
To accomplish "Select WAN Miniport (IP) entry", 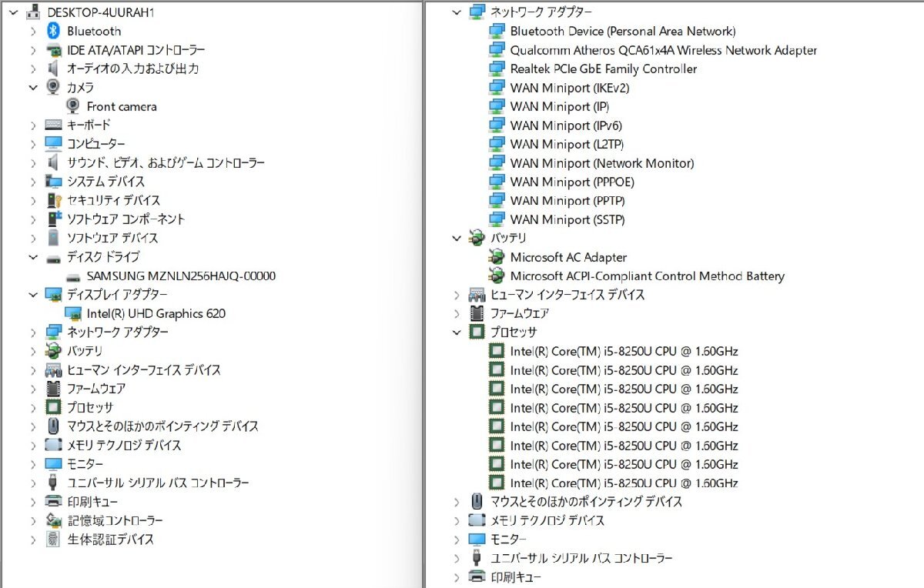I will 560,106.
